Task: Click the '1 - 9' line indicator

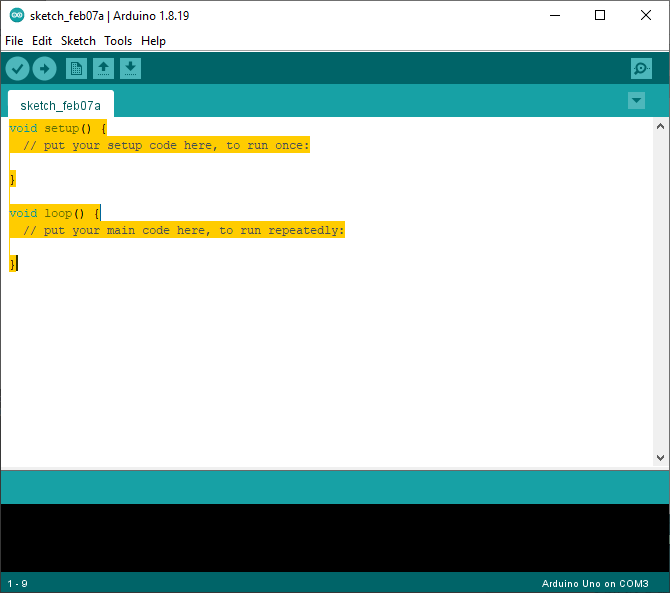Action: 18,584
